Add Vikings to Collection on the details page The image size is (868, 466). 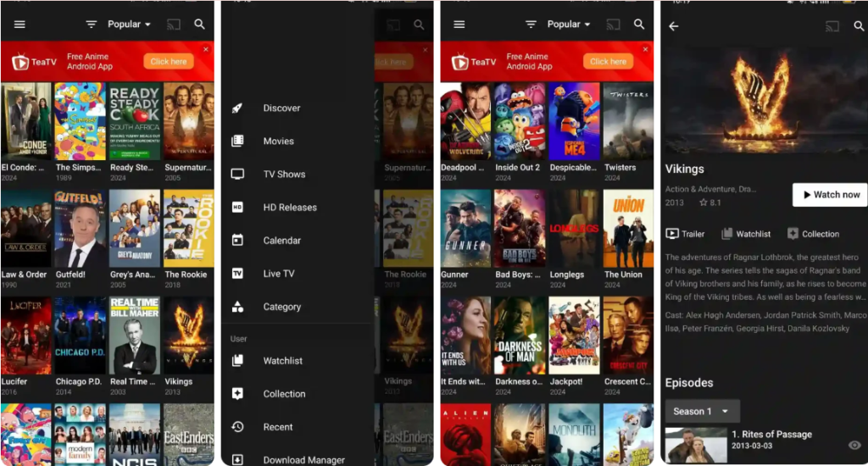(813, 234)
